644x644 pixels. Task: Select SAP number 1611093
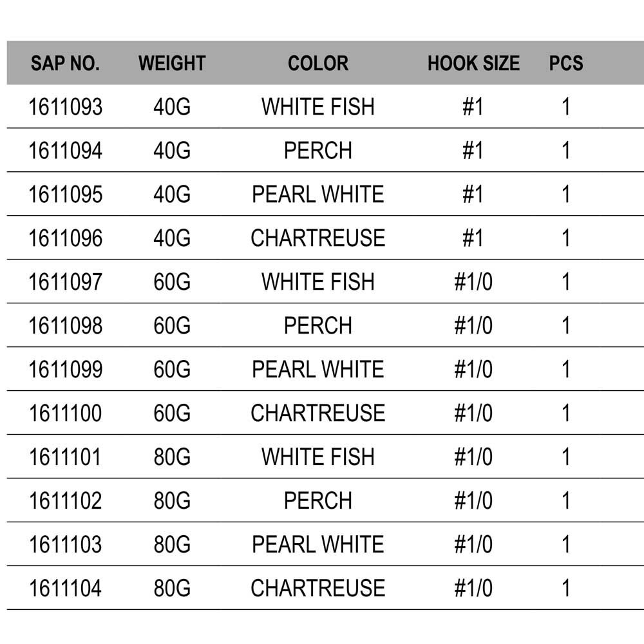pyautogui.click(x=65, y=107)
